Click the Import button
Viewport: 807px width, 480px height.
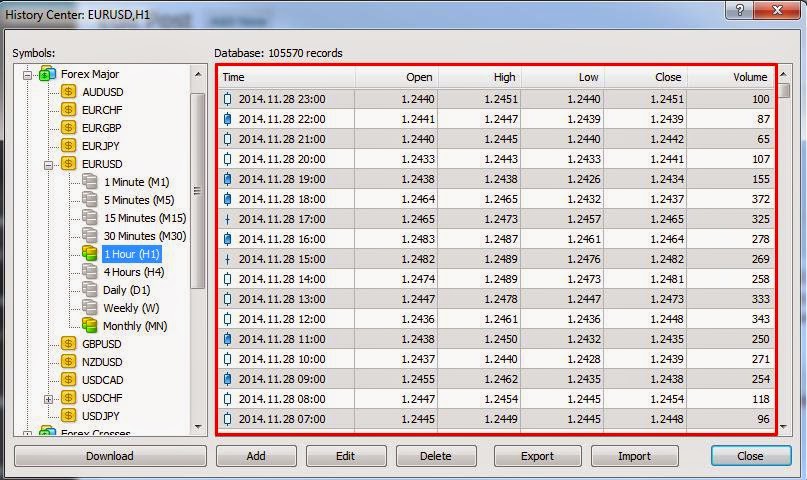pyautogui.click(x=635, y=456)
